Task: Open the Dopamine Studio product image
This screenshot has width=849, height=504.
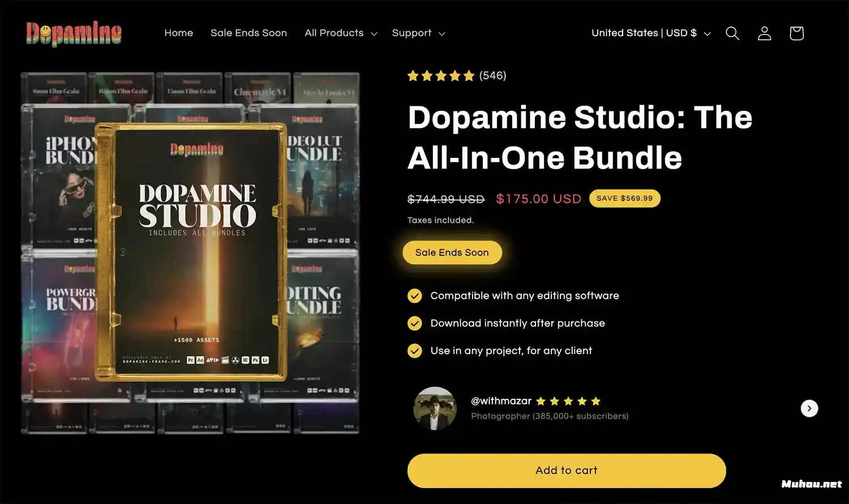Action: pyautogui.click(x=190, y=253)
